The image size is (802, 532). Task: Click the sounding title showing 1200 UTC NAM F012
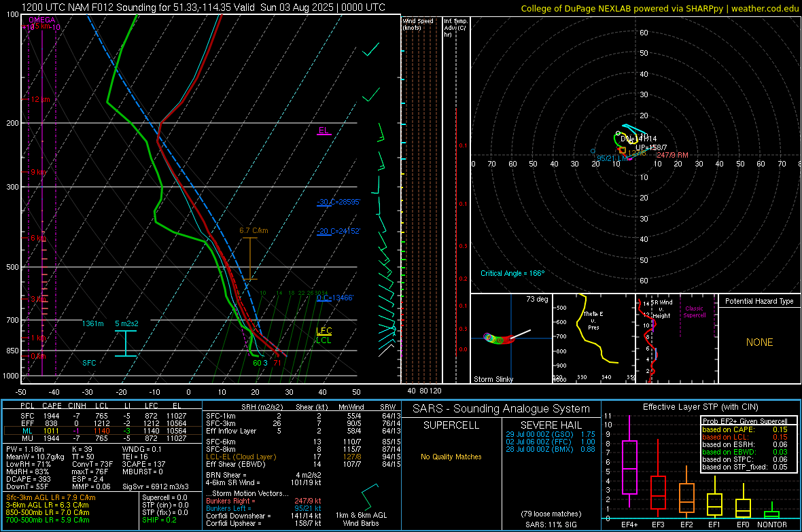click(204, 7)
